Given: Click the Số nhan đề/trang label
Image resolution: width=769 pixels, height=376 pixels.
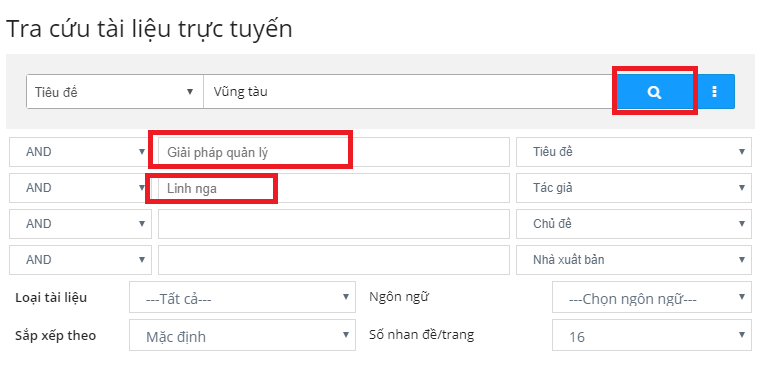Looking at the screenshot, I should point(422,335).
